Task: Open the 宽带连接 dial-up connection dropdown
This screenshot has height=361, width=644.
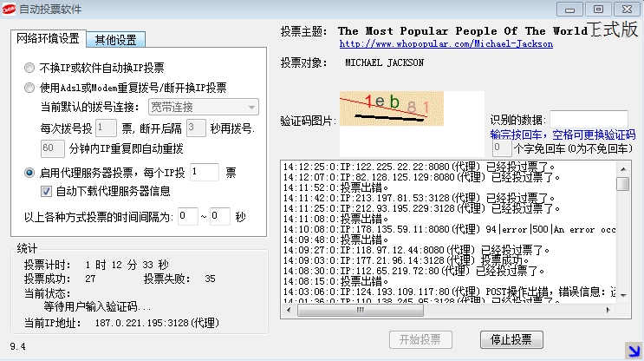Action: coord(204,108)
